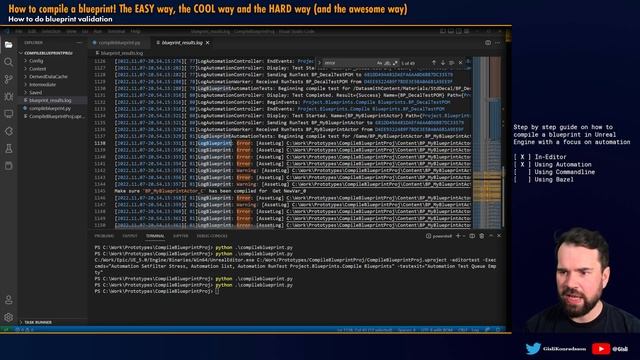The height and width of the screenshot is (360, 640).
Task: Open the Accounts menu icon
Action: (x=9, y=300)
